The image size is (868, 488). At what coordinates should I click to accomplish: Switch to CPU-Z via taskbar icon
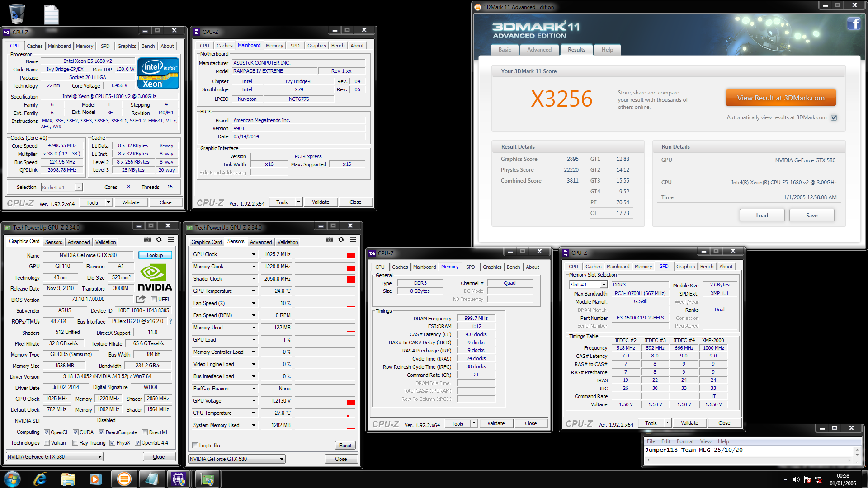click(x=179, y=479)
